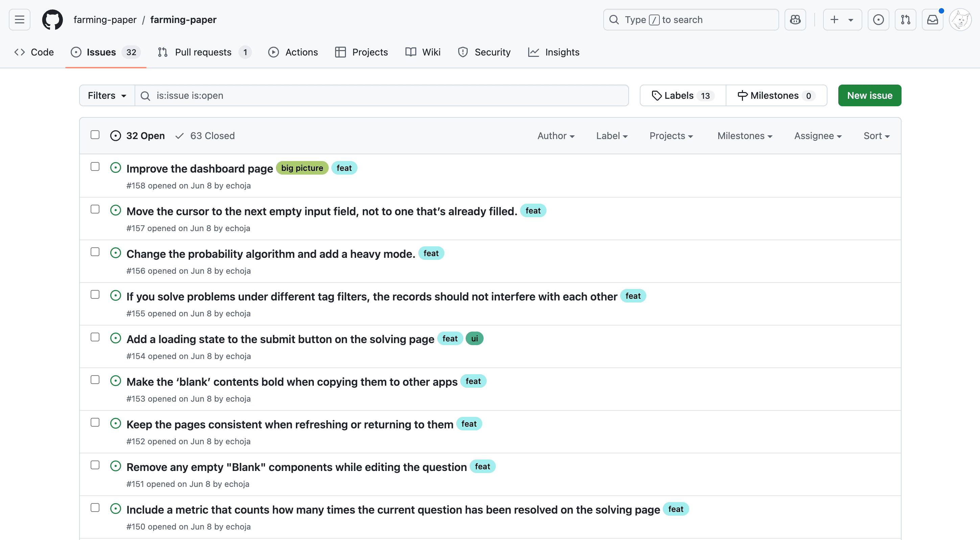Check the checkbox for issue #151

point(95,465)
